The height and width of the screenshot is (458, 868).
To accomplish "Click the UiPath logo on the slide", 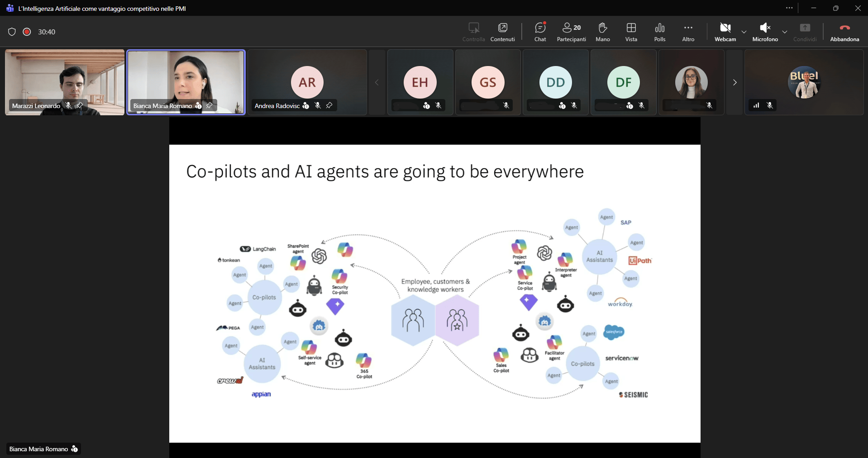I will click(x=640, y=260).
